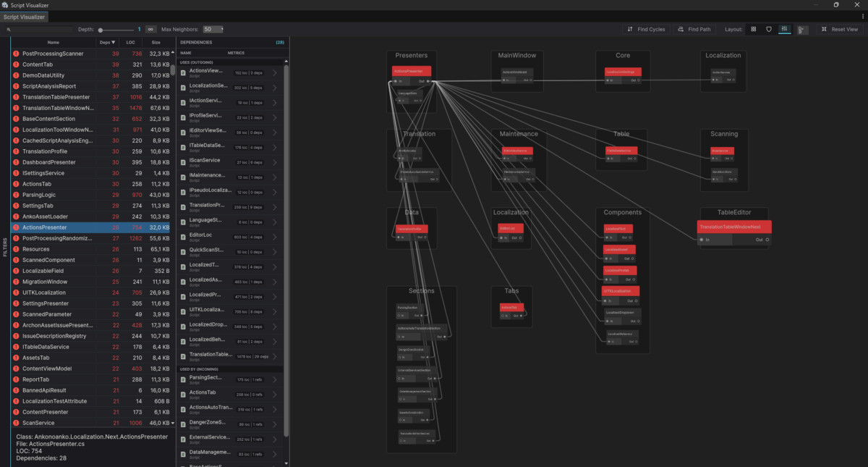The height and width of the screenshot is (467, 868).
Task: Click the error icon beside PostProcessingScanner
Action: tap(17, 54)
